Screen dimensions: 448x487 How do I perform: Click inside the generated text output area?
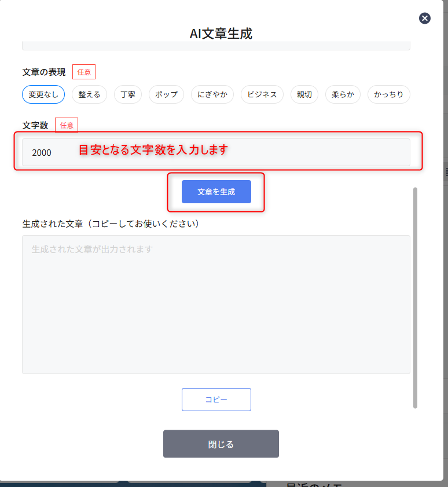point(216,304)
